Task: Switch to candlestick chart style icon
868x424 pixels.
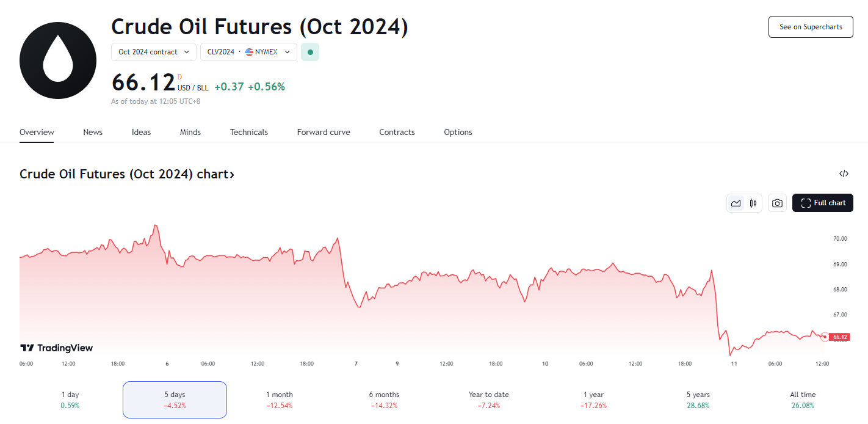Action: (x=753, y=203)
